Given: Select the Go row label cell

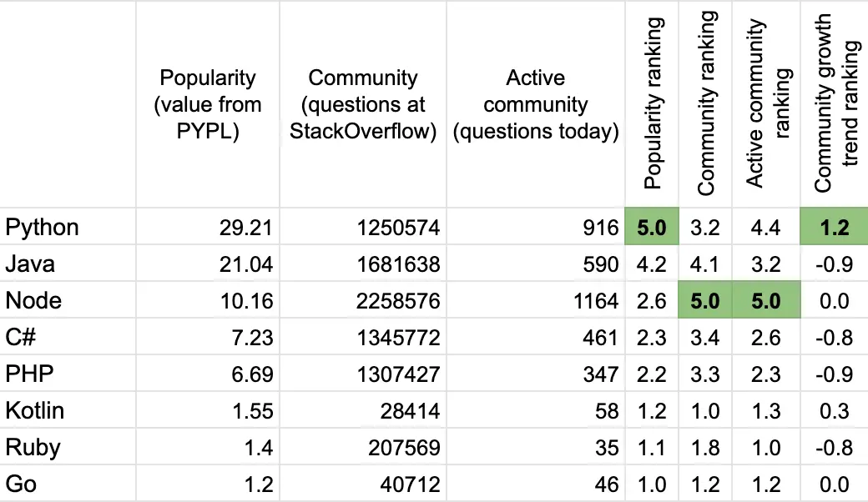Looking at the screenshot, I should 68,484.
